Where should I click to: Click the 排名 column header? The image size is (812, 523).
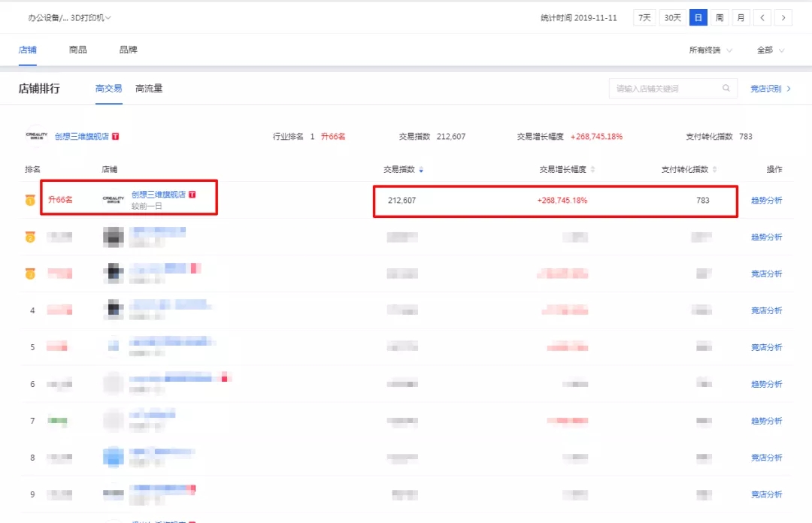coord(32,169)
